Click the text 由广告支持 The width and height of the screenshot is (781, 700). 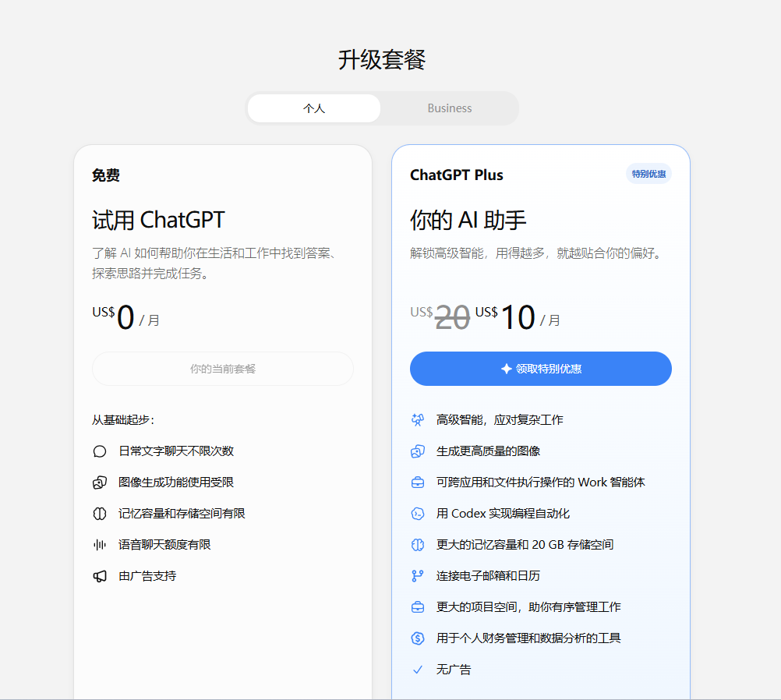click(x=147, y=576)
